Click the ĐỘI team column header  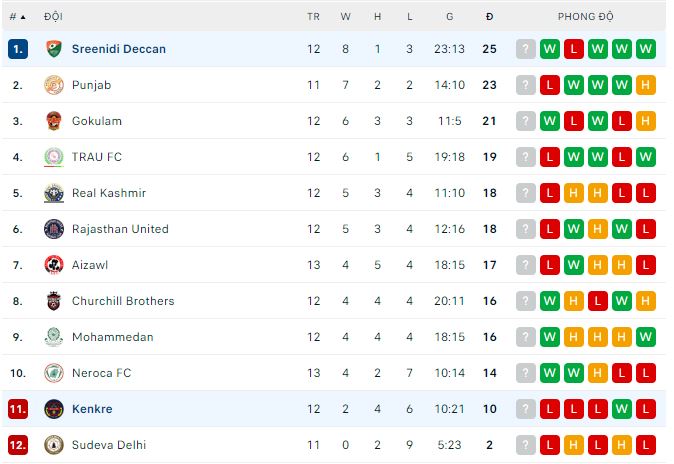click(54, 16)
